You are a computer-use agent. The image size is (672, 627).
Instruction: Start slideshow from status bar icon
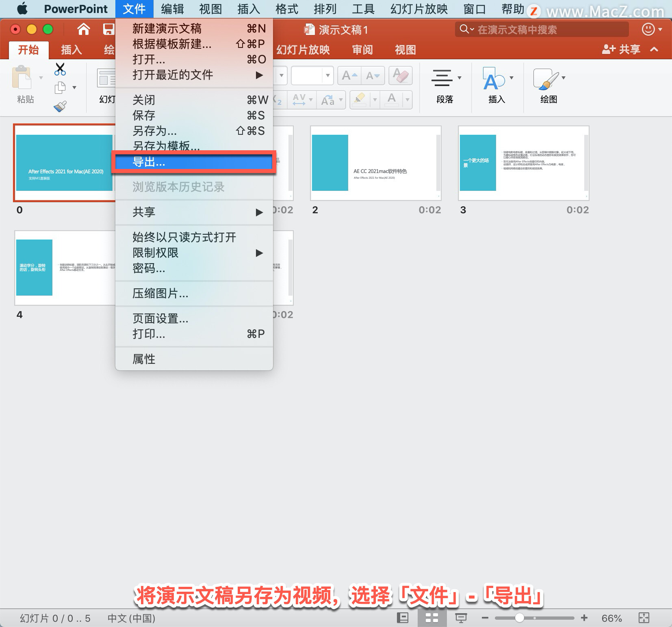point(461,618)
